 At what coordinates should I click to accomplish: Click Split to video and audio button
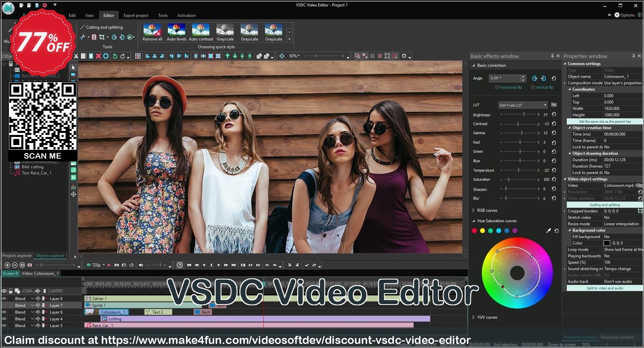(605, 288)
